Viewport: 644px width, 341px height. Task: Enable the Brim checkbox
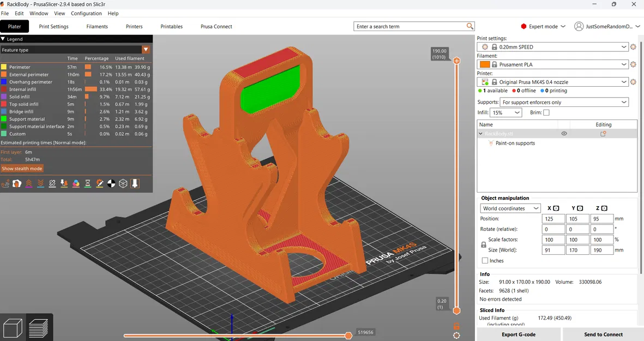point(546,112)
